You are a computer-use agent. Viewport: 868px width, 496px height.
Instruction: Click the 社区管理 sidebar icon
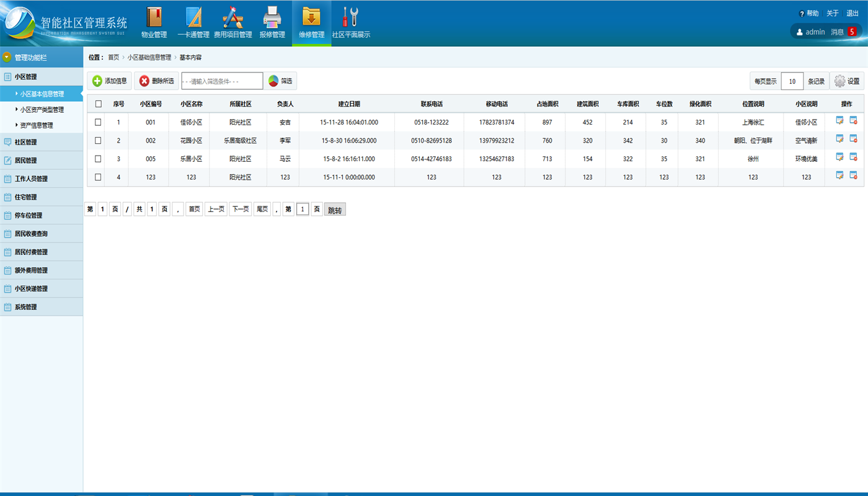7,142
